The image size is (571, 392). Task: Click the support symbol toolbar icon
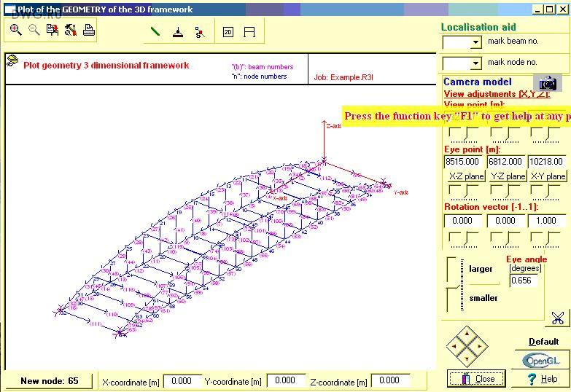point(178,32)
